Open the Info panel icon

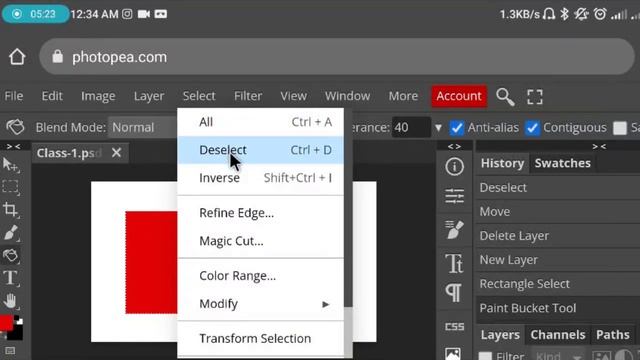pyautogui.click(x=454, y=167)
